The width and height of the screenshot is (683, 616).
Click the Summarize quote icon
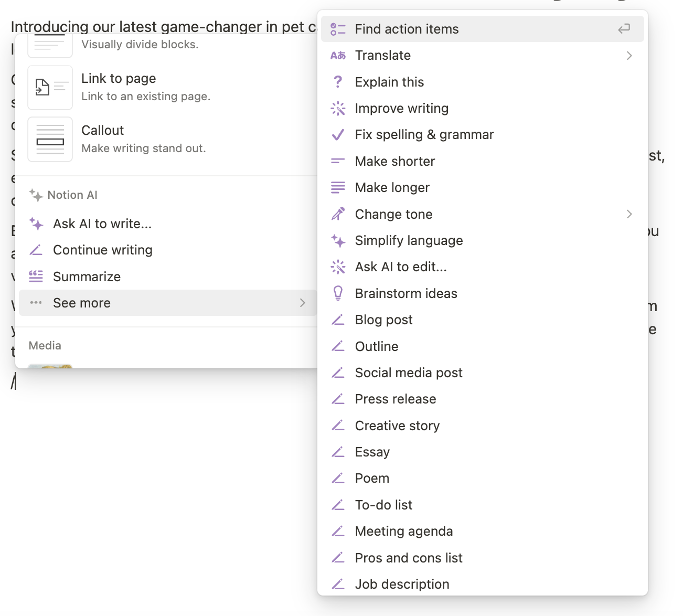tap(36, 277)
